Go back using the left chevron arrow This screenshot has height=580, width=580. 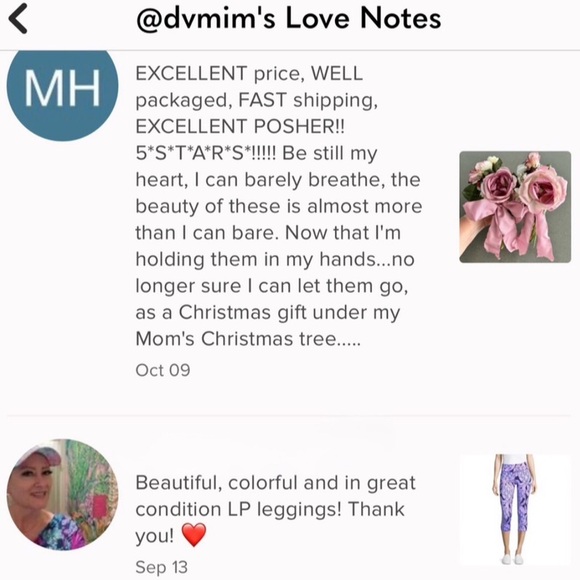[x=18, y=18]
